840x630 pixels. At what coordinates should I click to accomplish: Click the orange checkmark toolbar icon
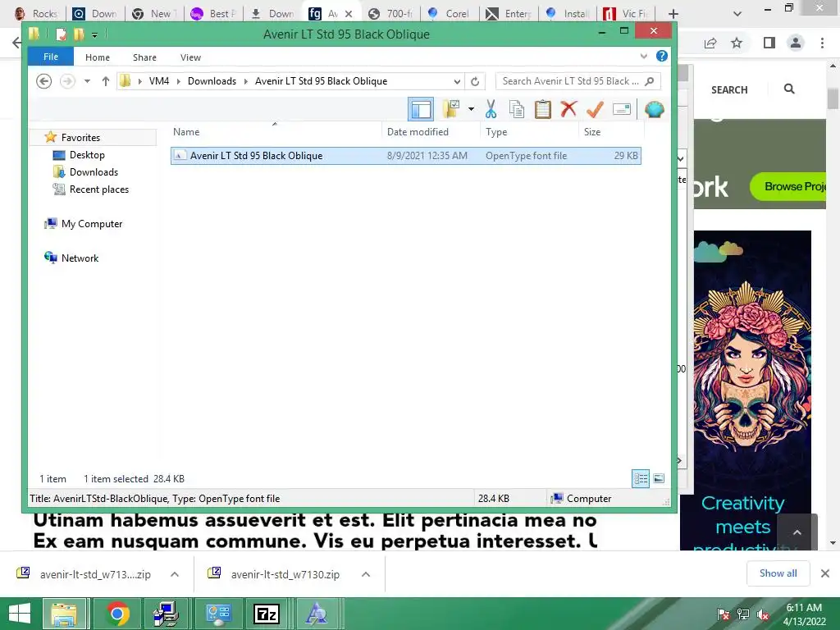click(x=595, y=109)
